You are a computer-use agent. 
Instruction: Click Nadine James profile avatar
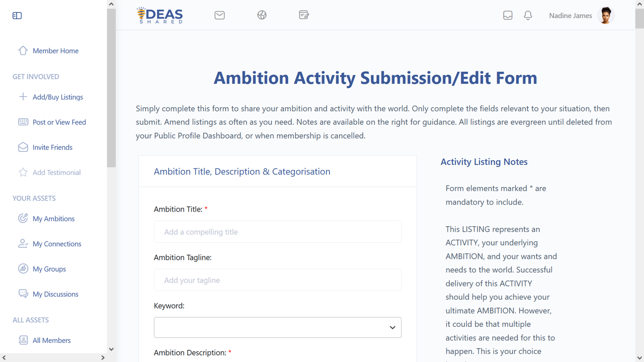pos(606,16)
